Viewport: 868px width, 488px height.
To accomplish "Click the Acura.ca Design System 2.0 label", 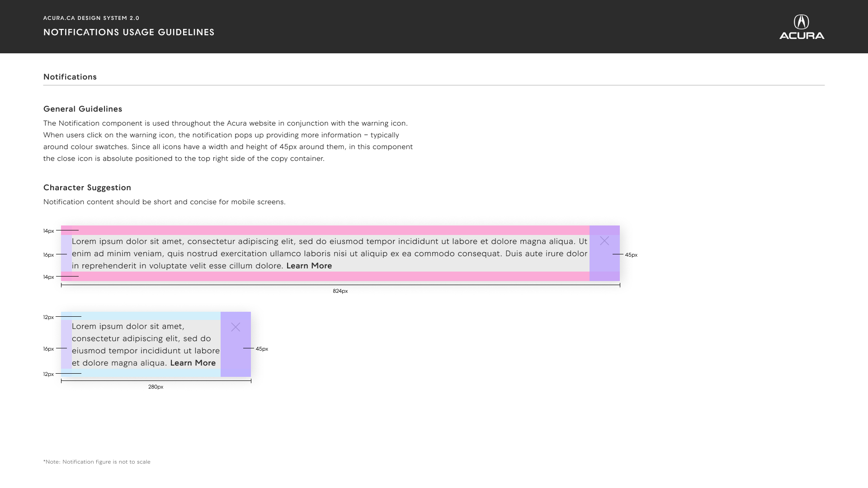I will [91, 18].
